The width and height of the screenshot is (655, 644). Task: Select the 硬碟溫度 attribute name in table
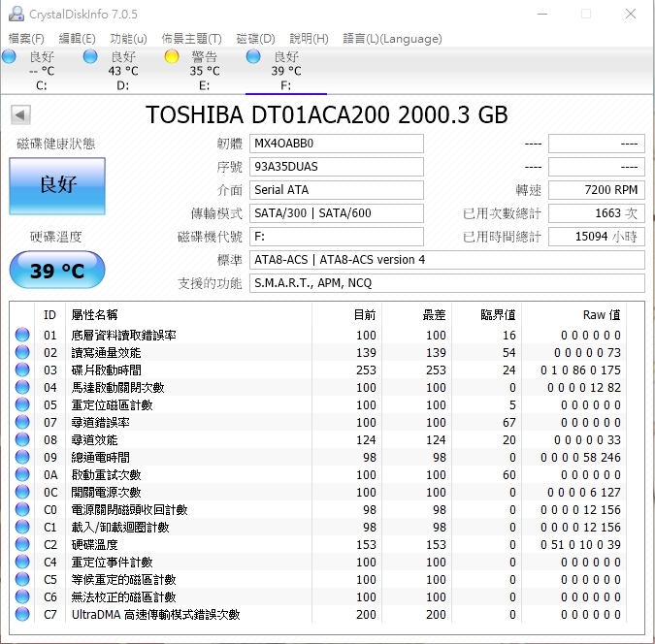(94, 545)
